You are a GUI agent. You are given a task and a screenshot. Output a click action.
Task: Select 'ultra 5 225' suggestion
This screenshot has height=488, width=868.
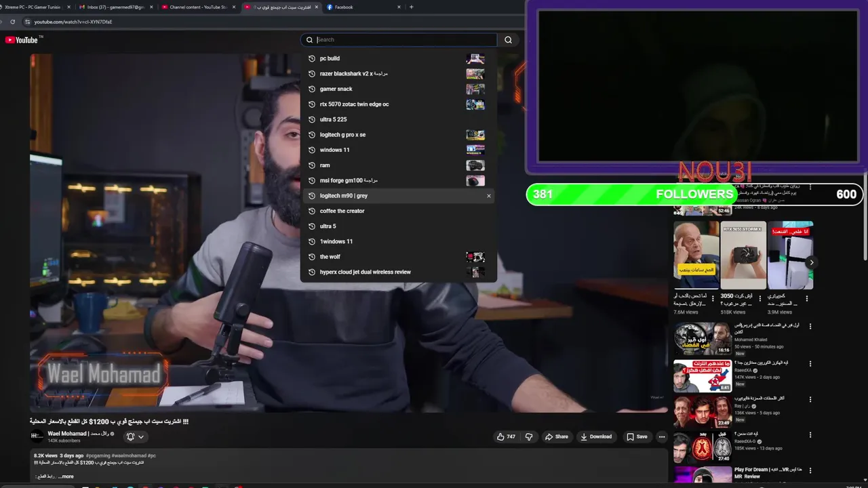[x=399, y=119]
